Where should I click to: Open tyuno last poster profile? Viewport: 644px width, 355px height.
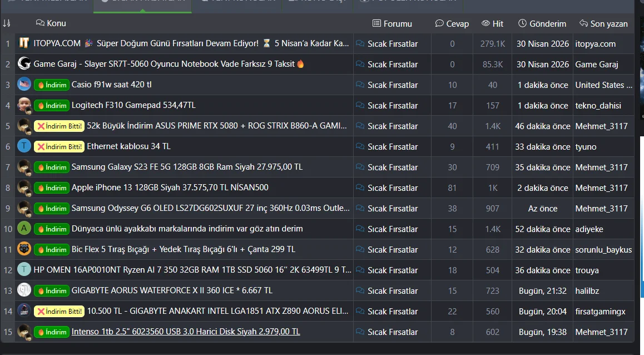(586, 147)
